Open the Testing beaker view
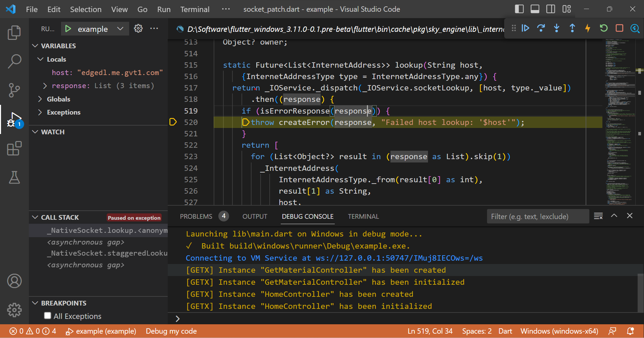Image resolution: width=644 pixels, height=338 pixels. pos(14,178)
